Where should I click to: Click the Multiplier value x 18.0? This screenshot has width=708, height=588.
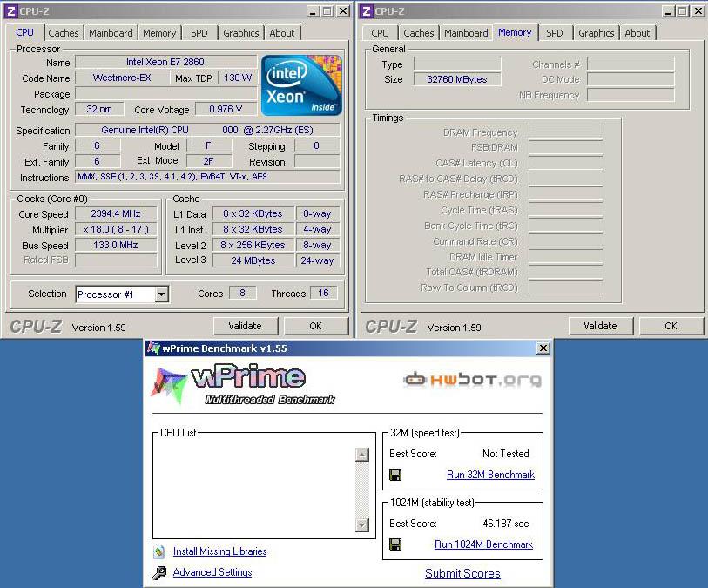coord(116,229)
